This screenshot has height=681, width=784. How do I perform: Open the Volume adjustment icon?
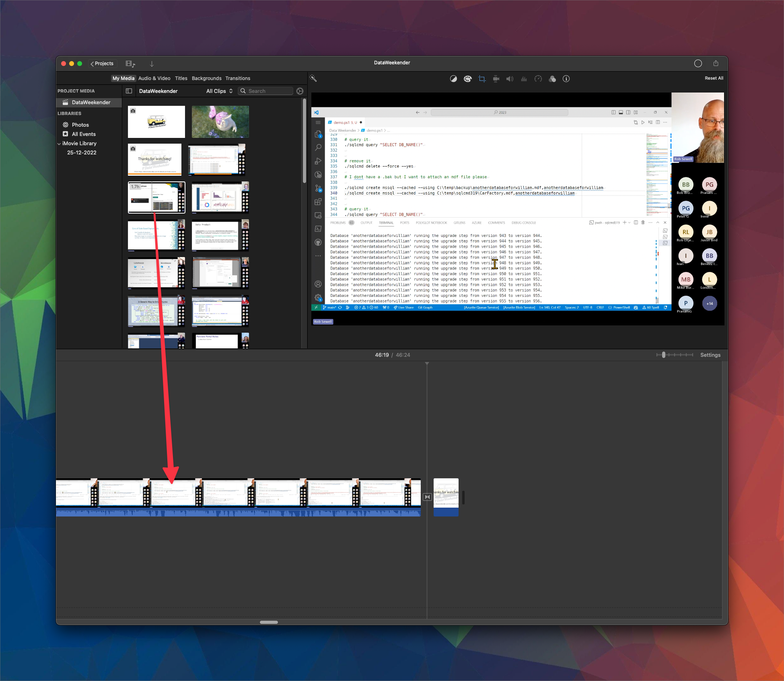click(510, 79)
